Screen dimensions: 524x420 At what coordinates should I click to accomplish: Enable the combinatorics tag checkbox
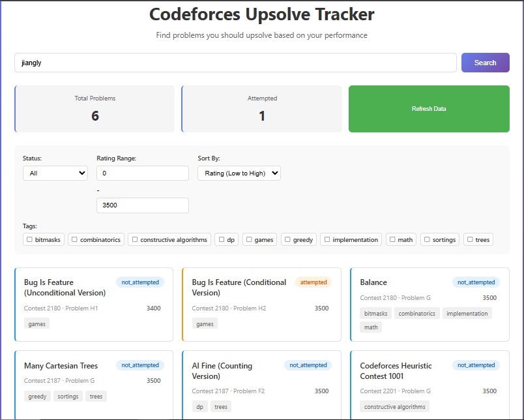tap(74, 239)
